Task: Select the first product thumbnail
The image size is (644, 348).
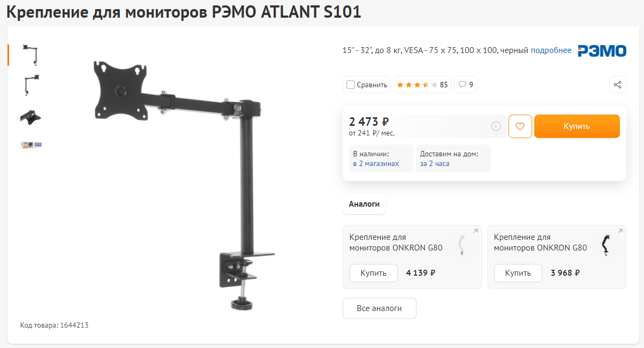Action: (x=31, y=54)
